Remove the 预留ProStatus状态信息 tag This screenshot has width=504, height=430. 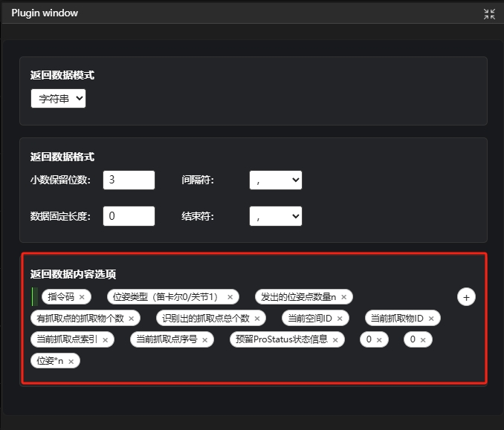335,340
